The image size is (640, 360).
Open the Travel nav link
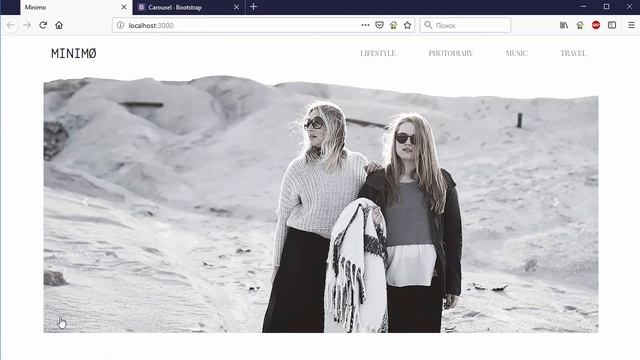573,53
